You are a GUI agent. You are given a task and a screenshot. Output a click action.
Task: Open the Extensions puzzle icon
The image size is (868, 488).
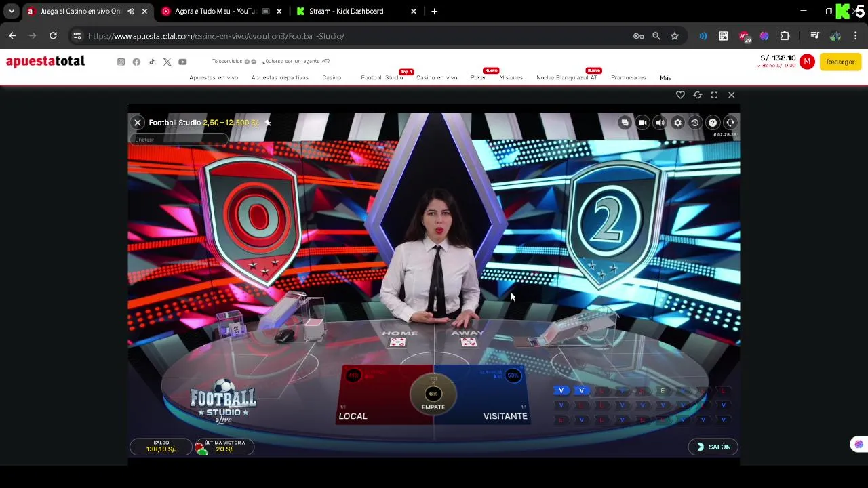[785, 36]
